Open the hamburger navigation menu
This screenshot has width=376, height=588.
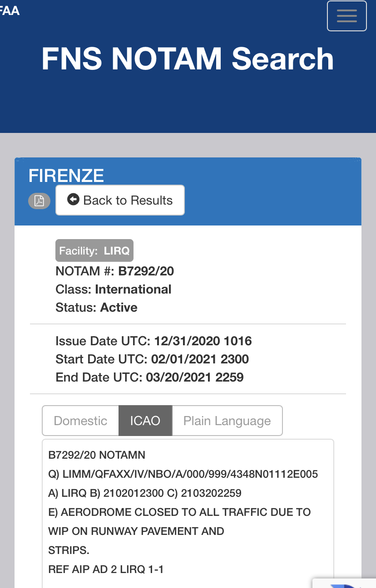346,16
